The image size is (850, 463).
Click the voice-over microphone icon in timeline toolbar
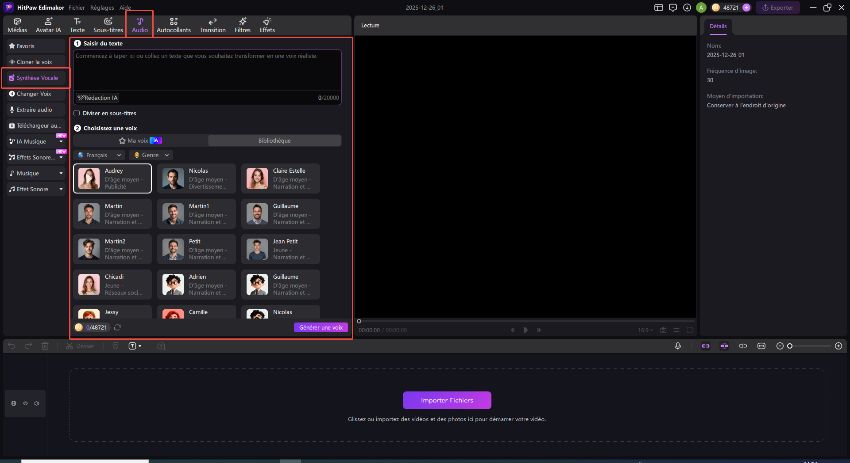click(678, 346)
